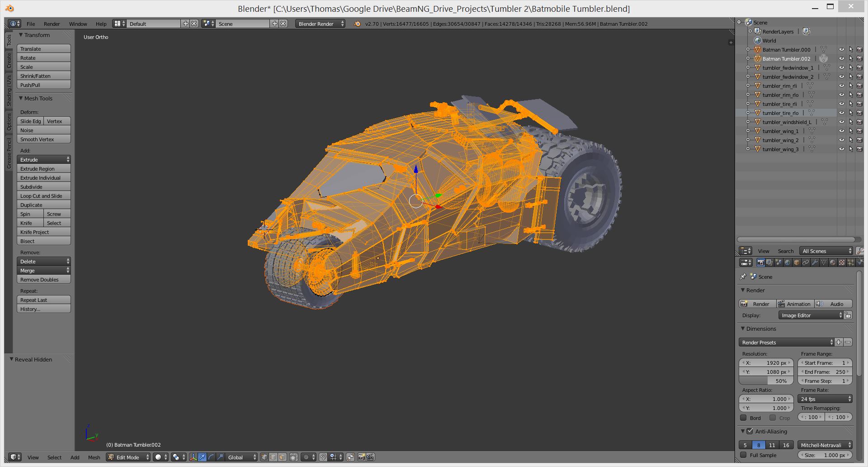868x467 pixels.
Task: Uncheck the Anti-Aliasing checkbox
Action: pyautogui.click(x=750, y=431)
